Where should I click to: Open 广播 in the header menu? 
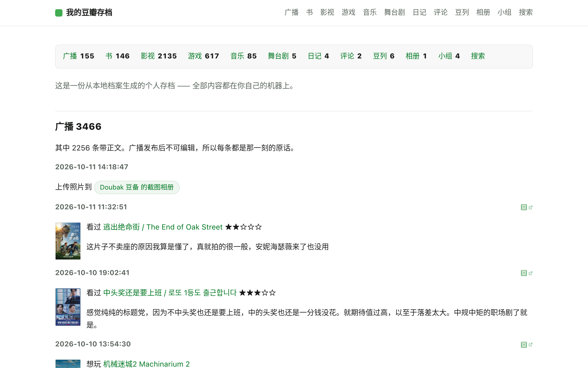tap(291, 12)
